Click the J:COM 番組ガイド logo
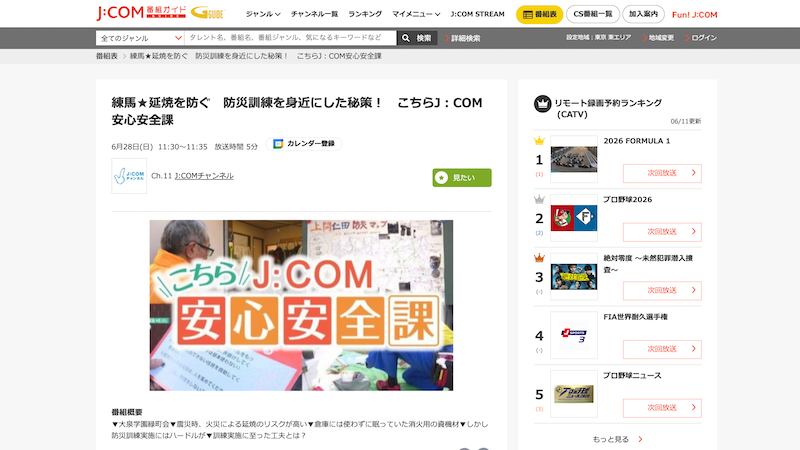This screenshot has height=450, width=800. click(141, 13)
